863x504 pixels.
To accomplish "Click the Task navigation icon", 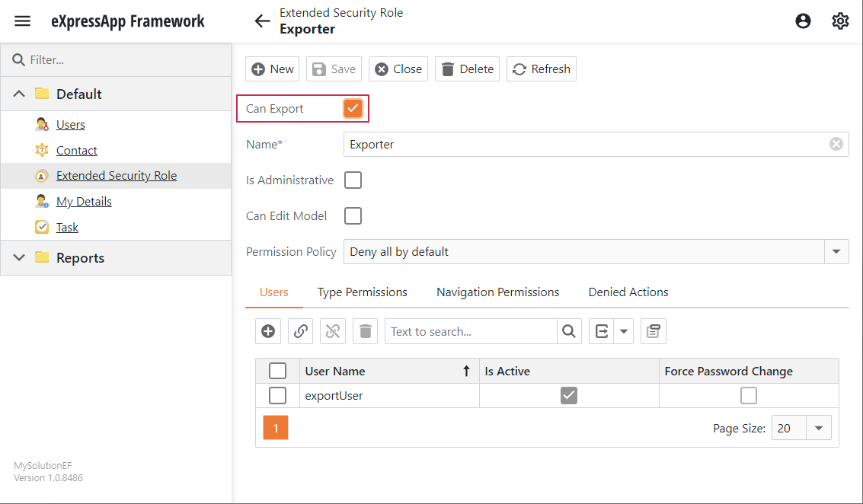I will pyautogui.click(x=42, y=227).
